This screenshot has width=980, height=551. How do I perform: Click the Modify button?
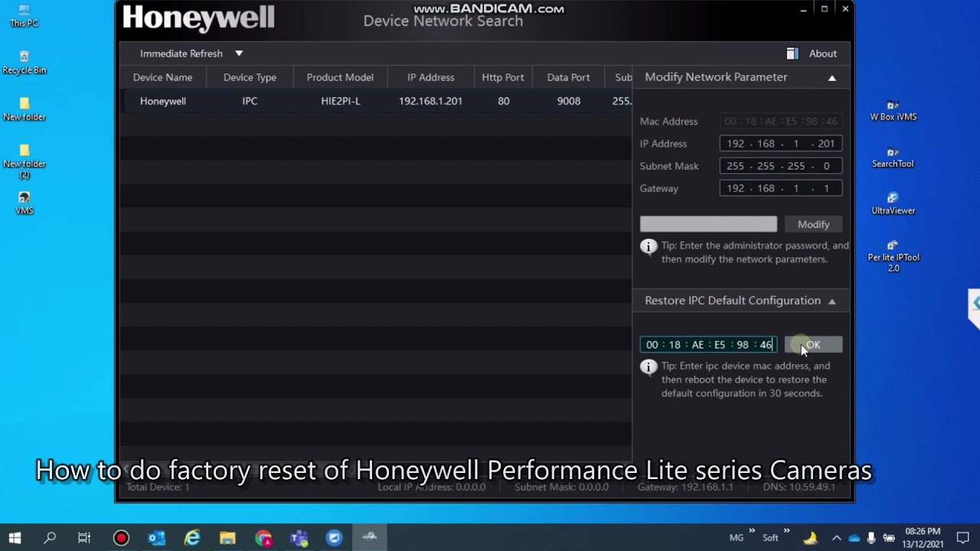(x=813, y=224)
